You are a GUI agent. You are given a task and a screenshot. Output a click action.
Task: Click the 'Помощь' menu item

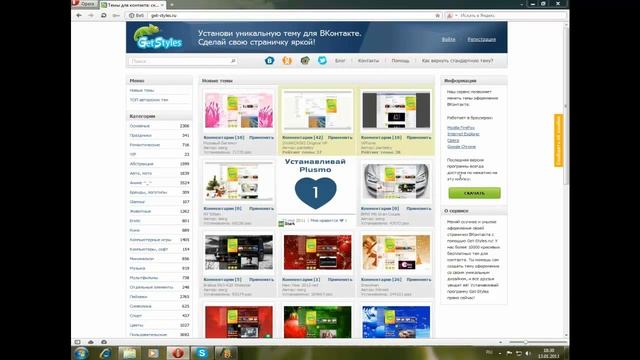400,61
